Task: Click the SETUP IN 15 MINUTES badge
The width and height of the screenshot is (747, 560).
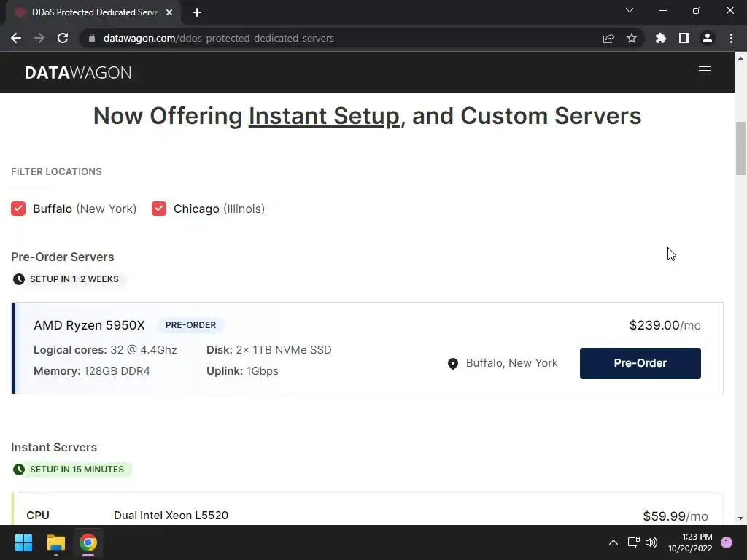Action: click(x=72, y=470)
